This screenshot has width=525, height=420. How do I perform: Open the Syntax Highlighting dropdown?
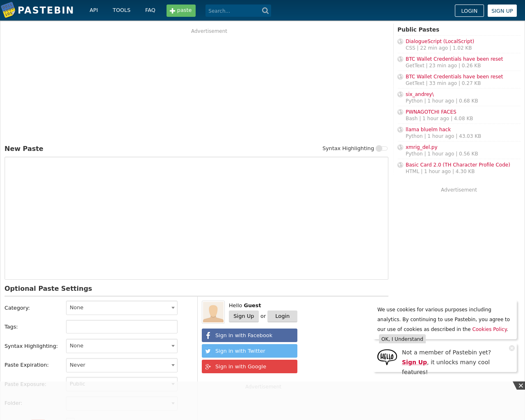coord(122,346)
